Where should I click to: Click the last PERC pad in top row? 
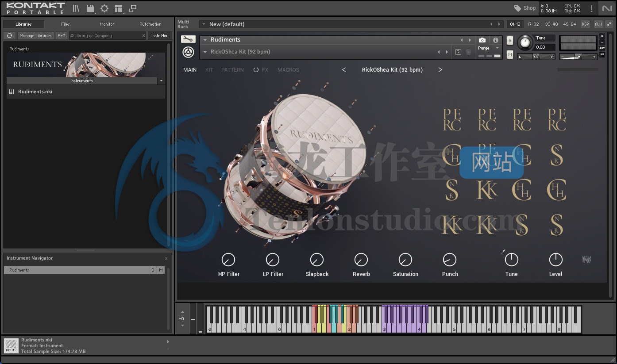click(x=557, y=120)
